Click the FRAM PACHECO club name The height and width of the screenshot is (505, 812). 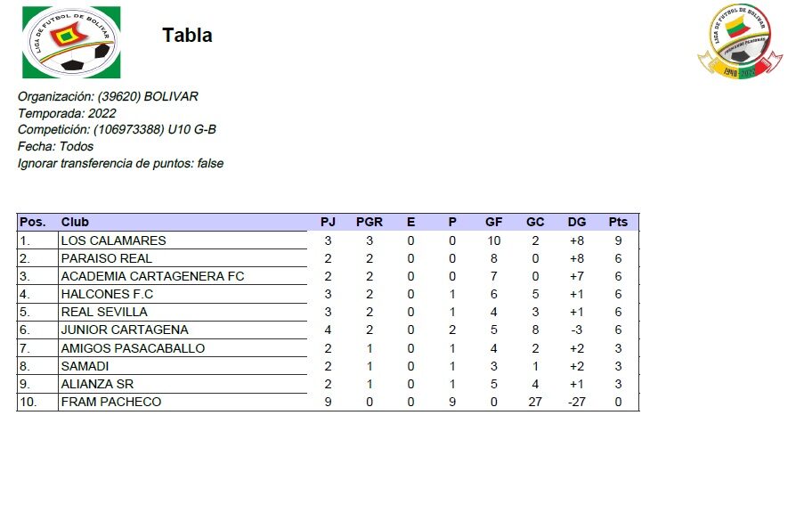(x=110, y=402)
